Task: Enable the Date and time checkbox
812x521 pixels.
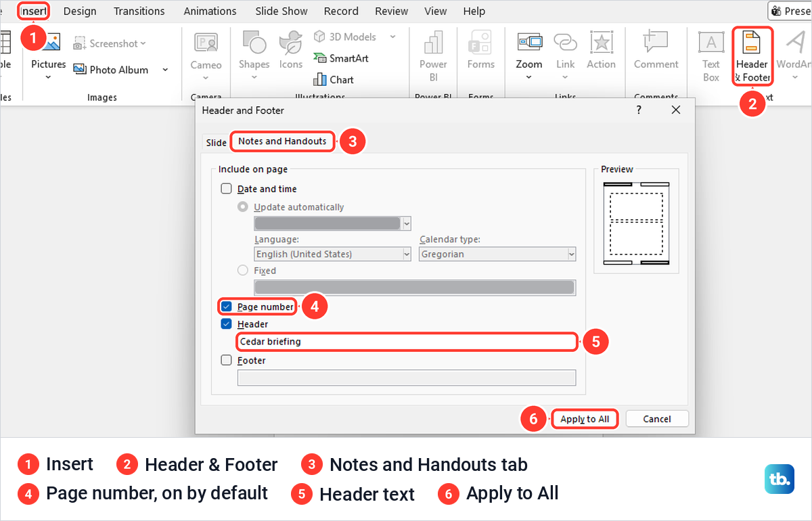Action: pos(226,189)
